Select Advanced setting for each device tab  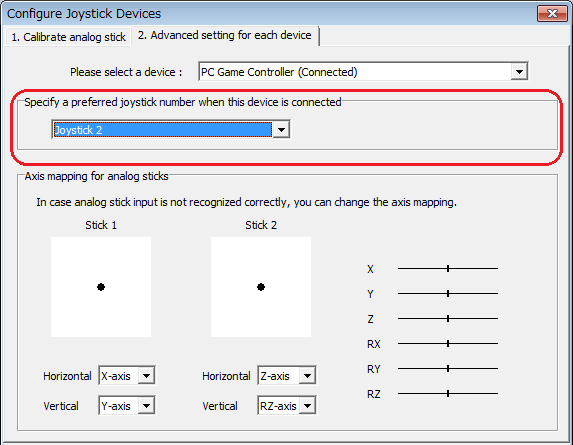[224, 35]
